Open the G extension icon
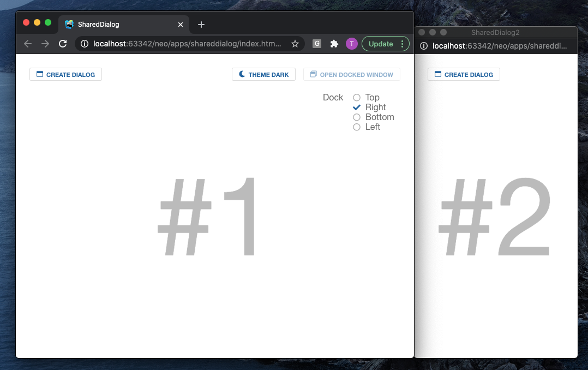Screen dimensions: 588x370 [x=317, y=44]
